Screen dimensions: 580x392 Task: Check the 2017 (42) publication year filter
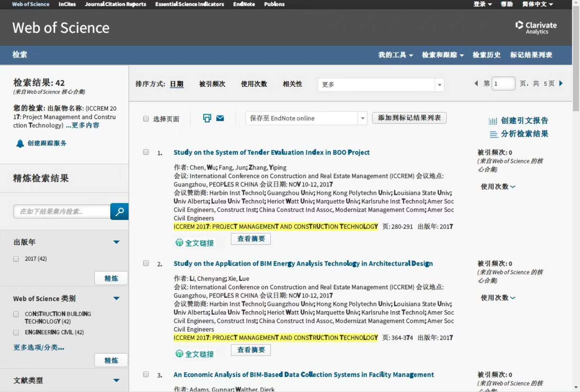pos(16,259)
